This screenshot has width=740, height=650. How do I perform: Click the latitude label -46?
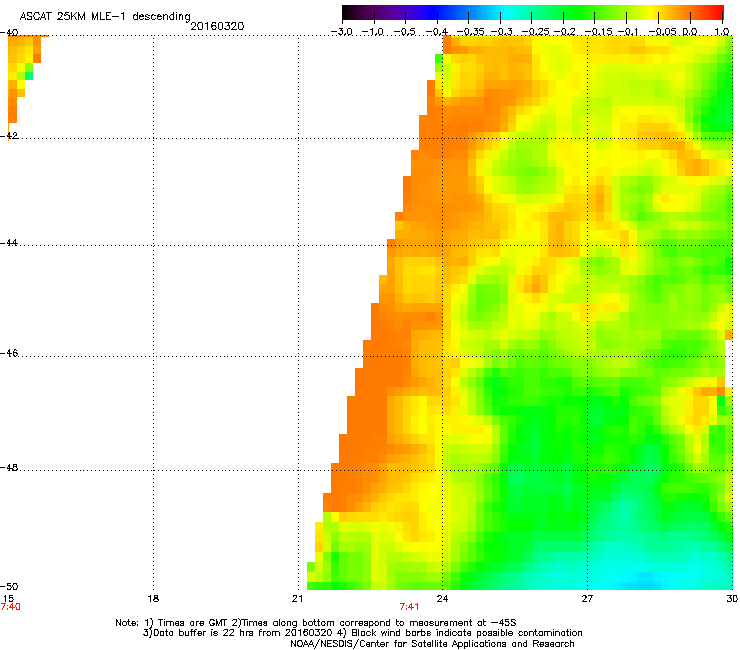click(9, 353)
